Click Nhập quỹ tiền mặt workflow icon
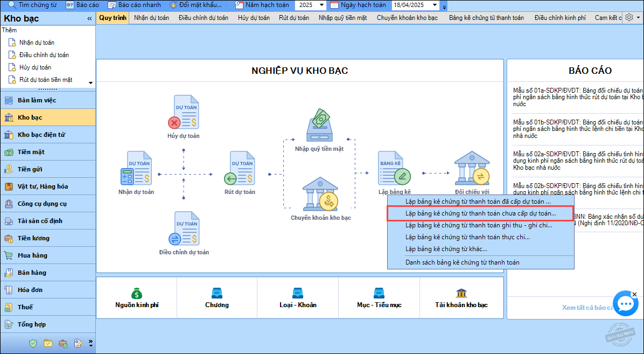The height and width of the screenshot is (354, 644). pos(319,125)
